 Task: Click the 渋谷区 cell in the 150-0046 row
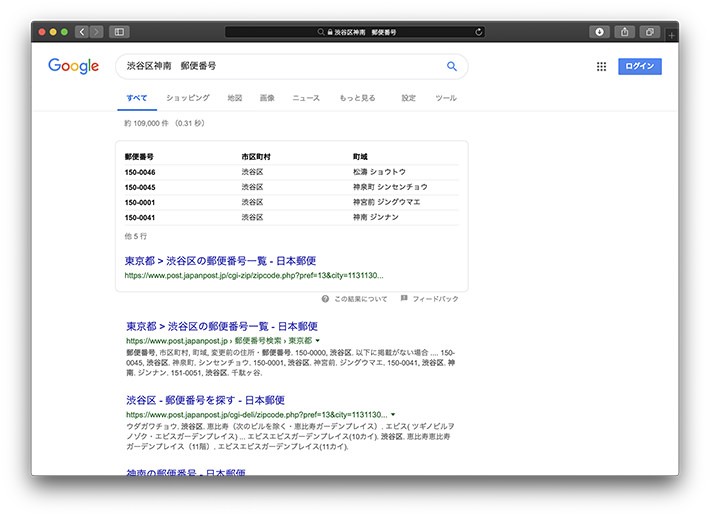pyautogui.click(x=252, y=172)
